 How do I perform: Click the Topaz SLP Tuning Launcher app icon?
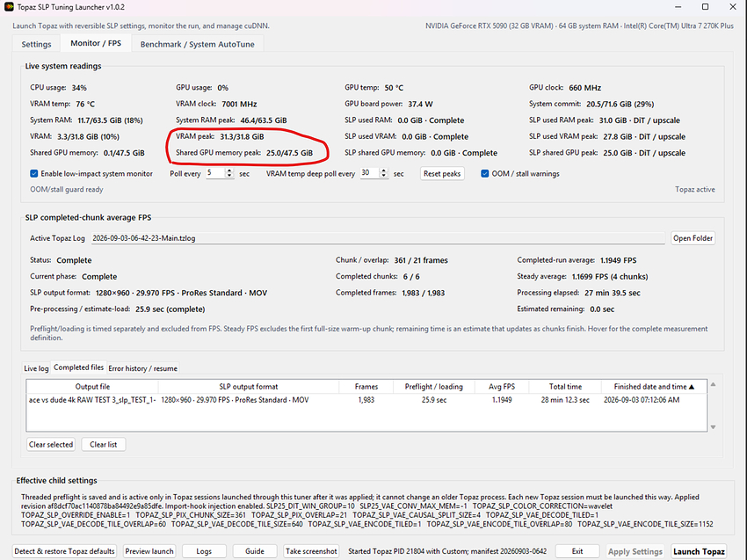[x=9, y=7]
